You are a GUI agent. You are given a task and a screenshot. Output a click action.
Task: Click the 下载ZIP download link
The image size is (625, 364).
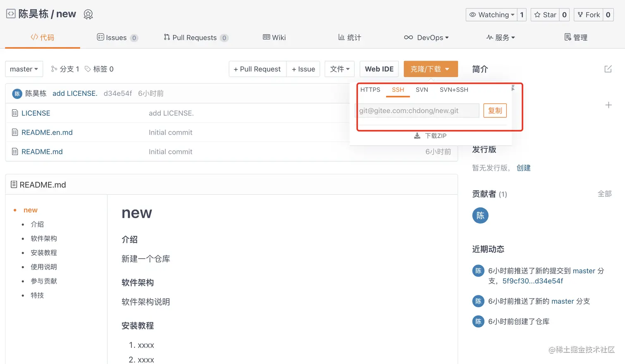430,136
